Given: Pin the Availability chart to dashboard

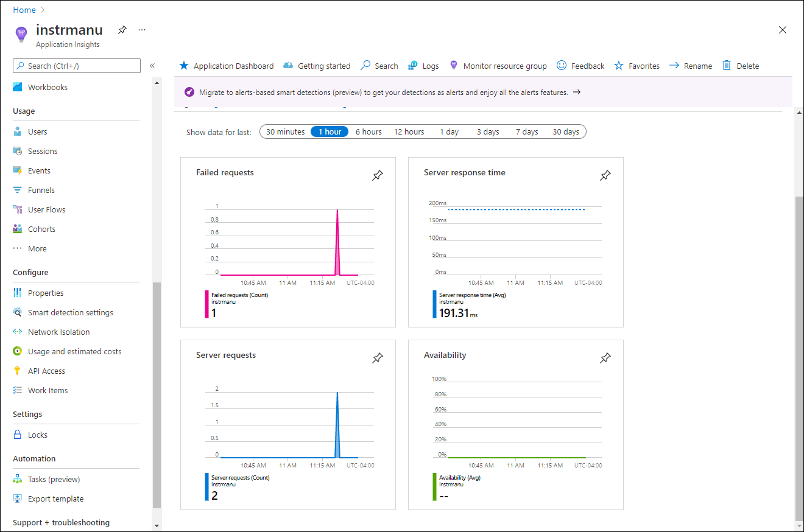Looking at the screenshot, I should [605, 358].
